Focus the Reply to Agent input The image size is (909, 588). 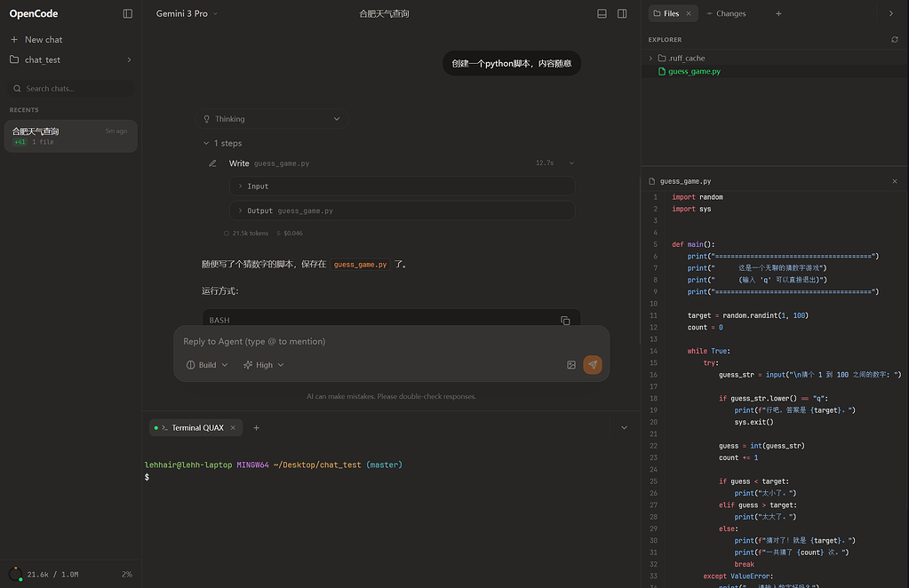(391, 341)
